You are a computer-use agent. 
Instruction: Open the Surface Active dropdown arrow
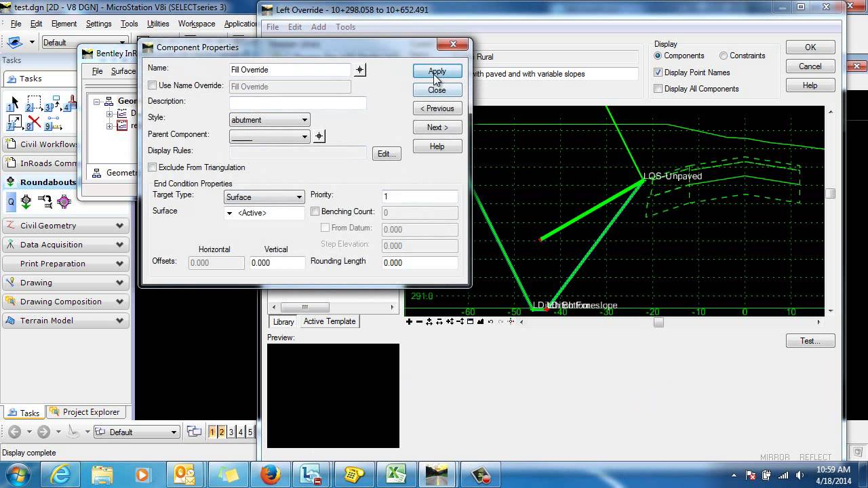pyautogui.click(x=229, y=213)
